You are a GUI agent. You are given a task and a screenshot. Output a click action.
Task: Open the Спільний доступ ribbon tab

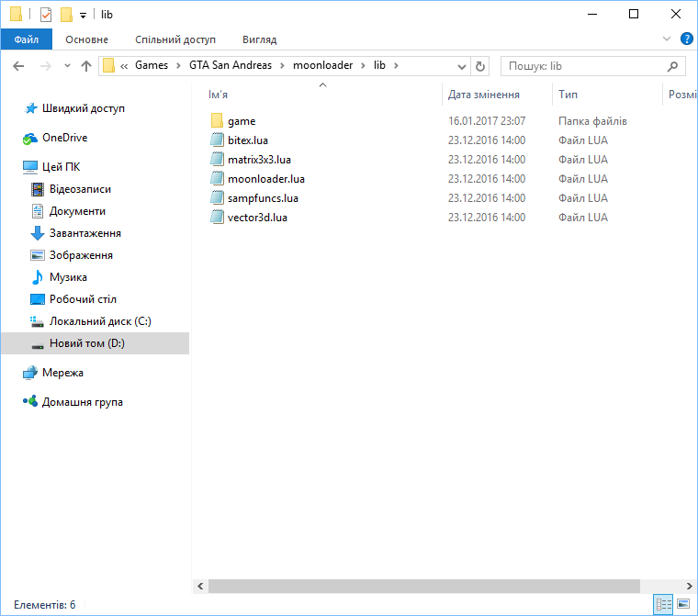[174, 39]
